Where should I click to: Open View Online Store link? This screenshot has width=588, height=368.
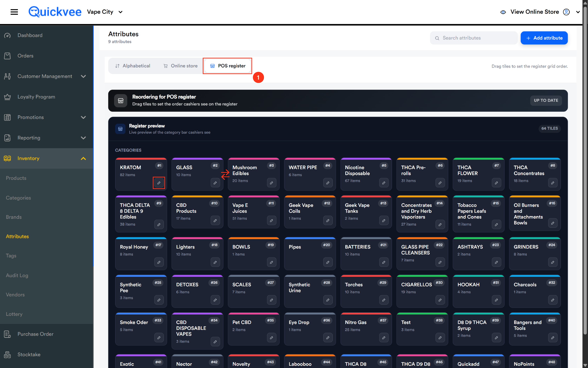(x=534, y=12)
